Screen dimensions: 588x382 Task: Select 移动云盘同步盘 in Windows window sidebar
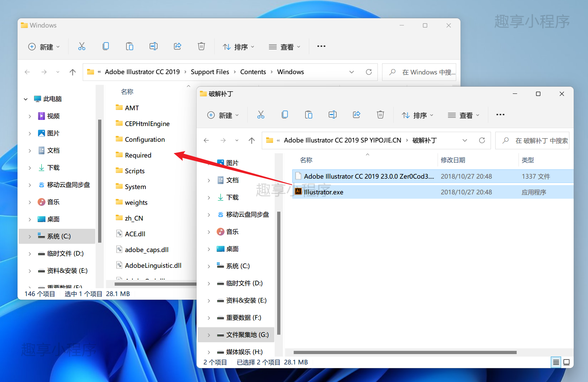point(57,185)
